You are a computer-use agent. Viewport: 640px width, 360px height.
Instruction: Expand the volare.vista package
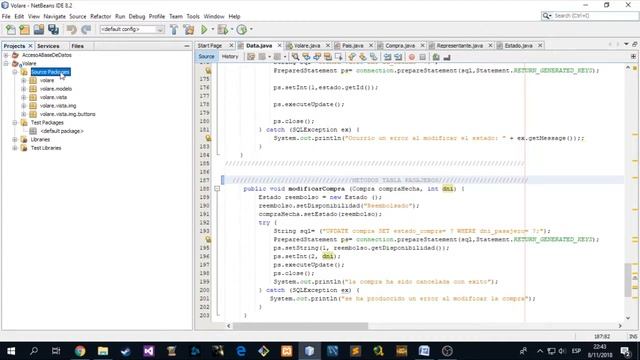tap(24, 98)
